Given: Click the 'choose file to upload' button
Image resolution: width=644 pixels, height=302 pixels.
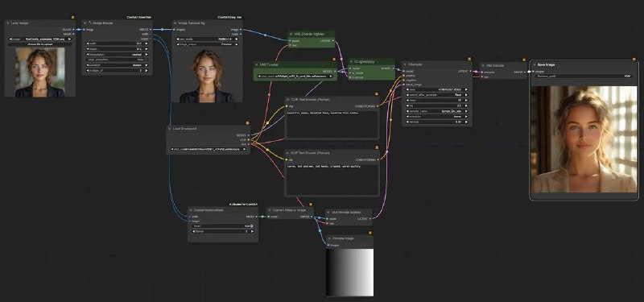Looking at the screenshot, I should (x=40, y=44).
